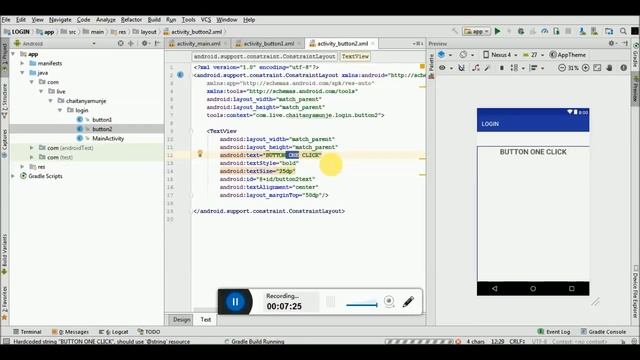Click the Make Project hammer icon
Viewport: 640px width, 360px height.
(455, 31)
